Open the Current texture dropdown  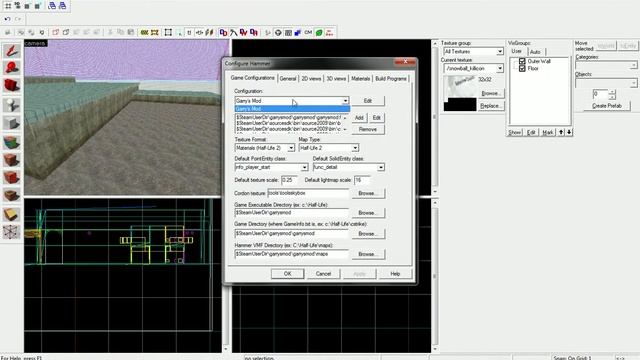click(500, 69)
